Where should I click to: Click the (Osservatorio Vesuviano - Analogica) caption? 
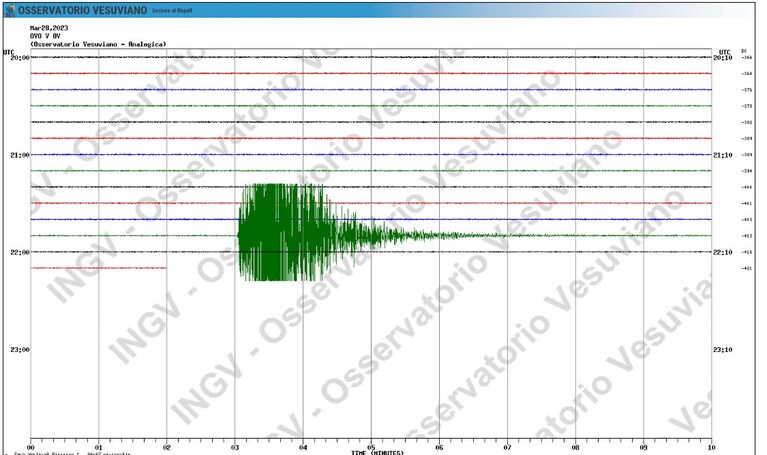98,44
